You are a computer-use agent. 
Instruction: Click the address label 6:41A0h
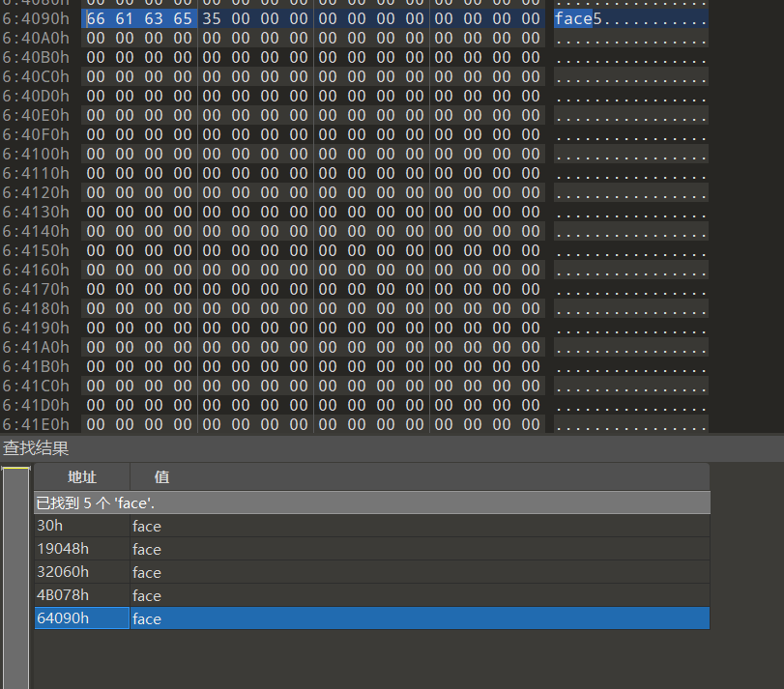click(x=36, y=347)
